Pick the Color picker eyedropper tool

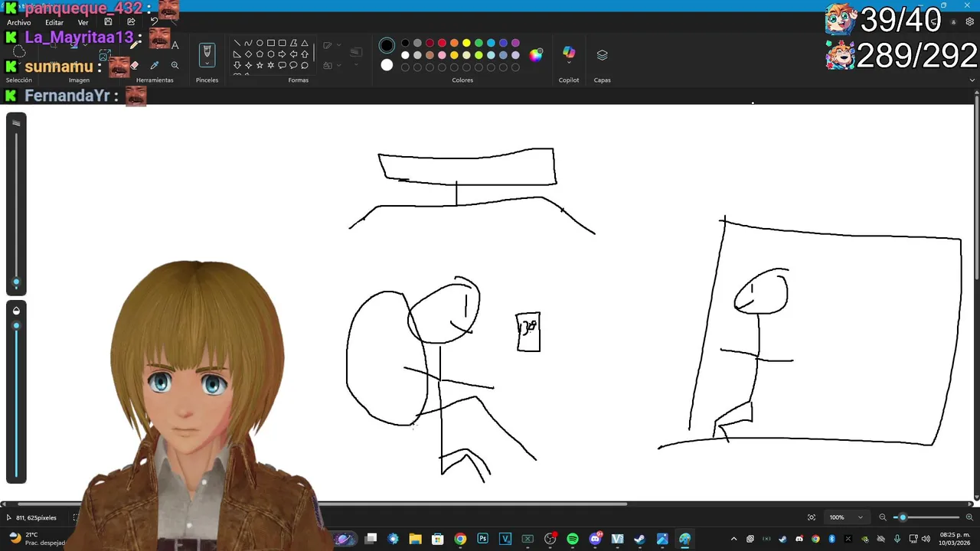click(155, 66)
